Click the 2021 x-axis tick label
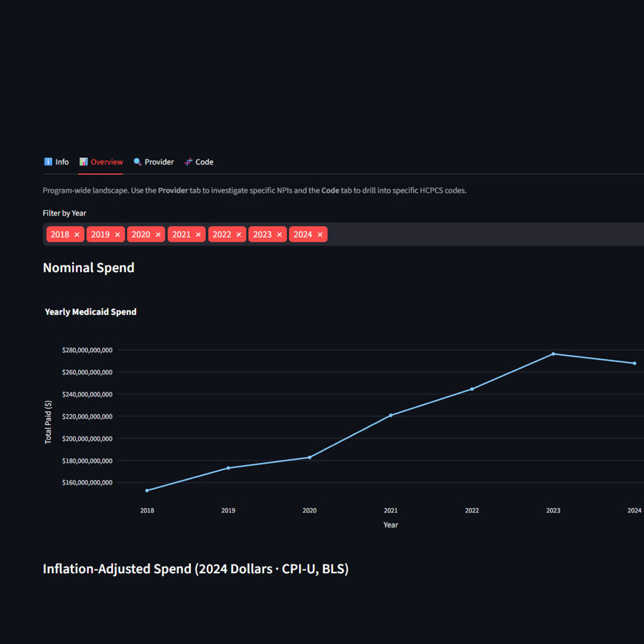The image size is (644, 644). tap(391, 510)
